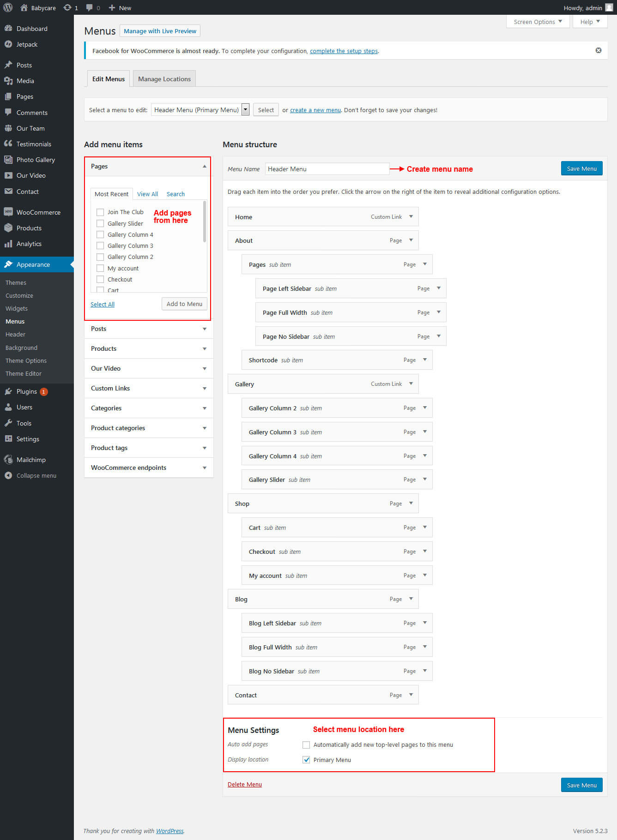Viewport: 617px width, 840px height.
Task: Click the updates refresh icon
Action: pos(67,8)
